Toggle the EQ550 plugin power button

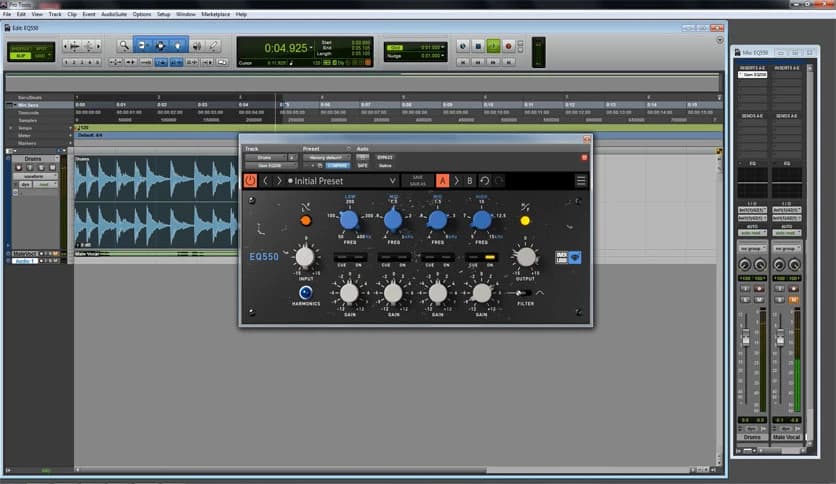tap(250, 181)
